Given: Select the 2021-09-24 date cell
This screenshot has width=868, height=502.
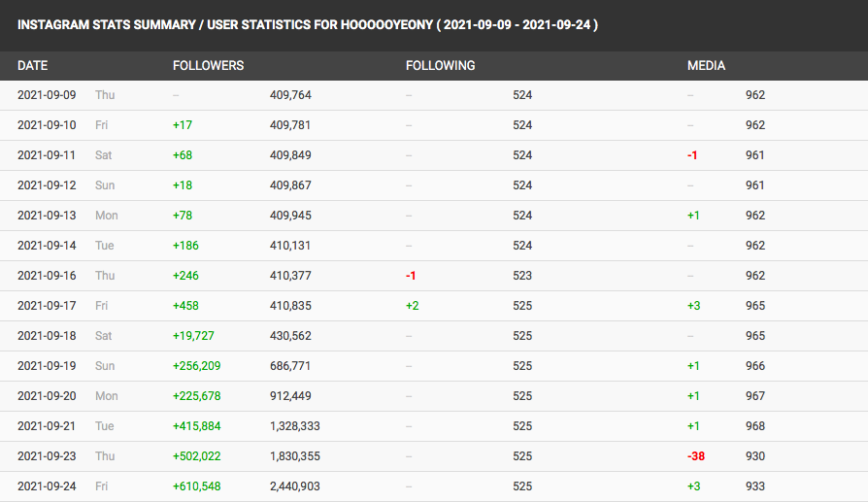Looking at the screenshot, I should (47, 486).
